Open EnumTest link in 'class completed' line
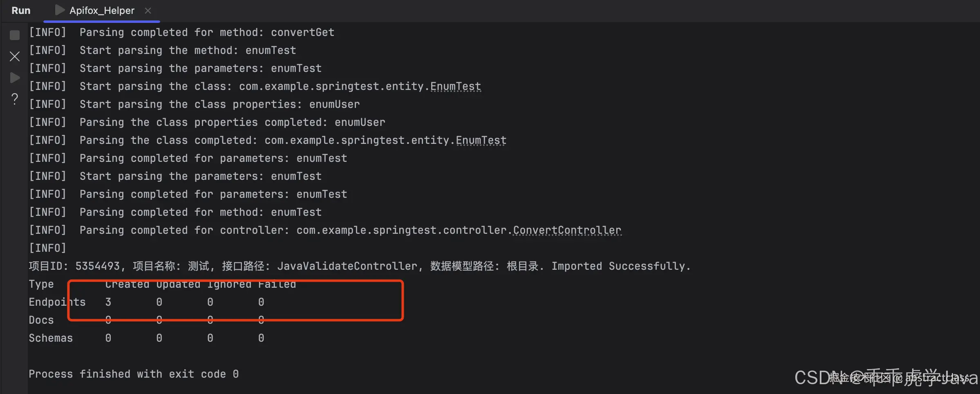980x394 pixels. click(481, 140)
